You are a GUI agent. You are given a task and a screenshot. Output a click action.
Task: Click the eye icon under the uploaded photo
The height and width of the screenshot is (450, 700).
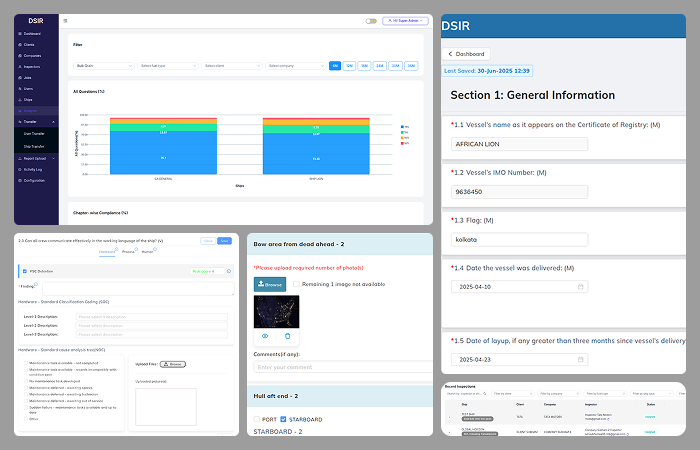[265, 336]
